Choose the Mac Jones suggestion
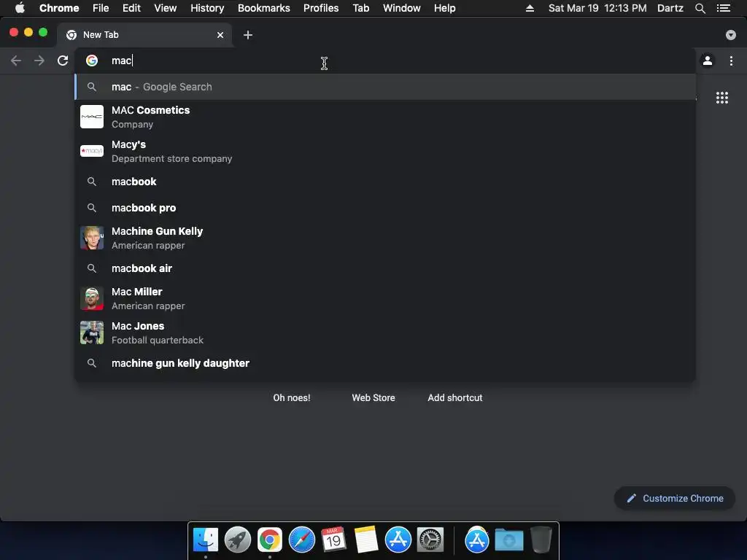This screenshot has height=560, width=747. (385, 332)
